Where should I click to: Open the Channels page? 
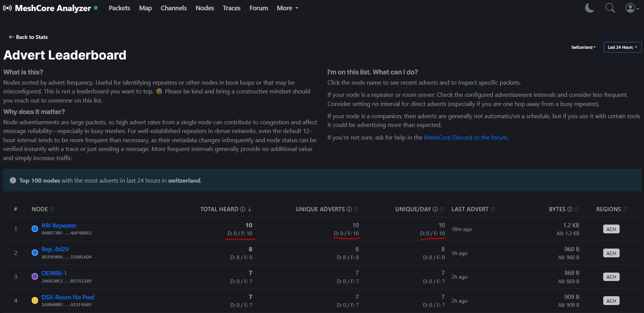click(173, 8)
